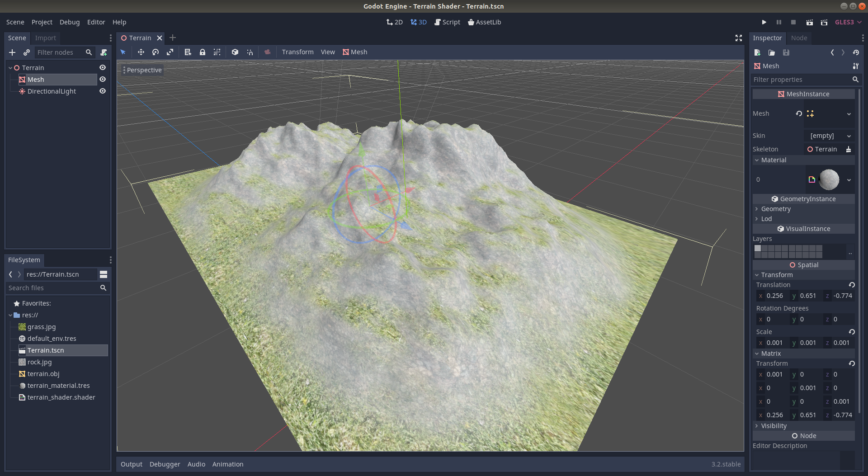This screenshot has width=868, height=476.
Task: Expand the Lod section
Action: [804, 219]
